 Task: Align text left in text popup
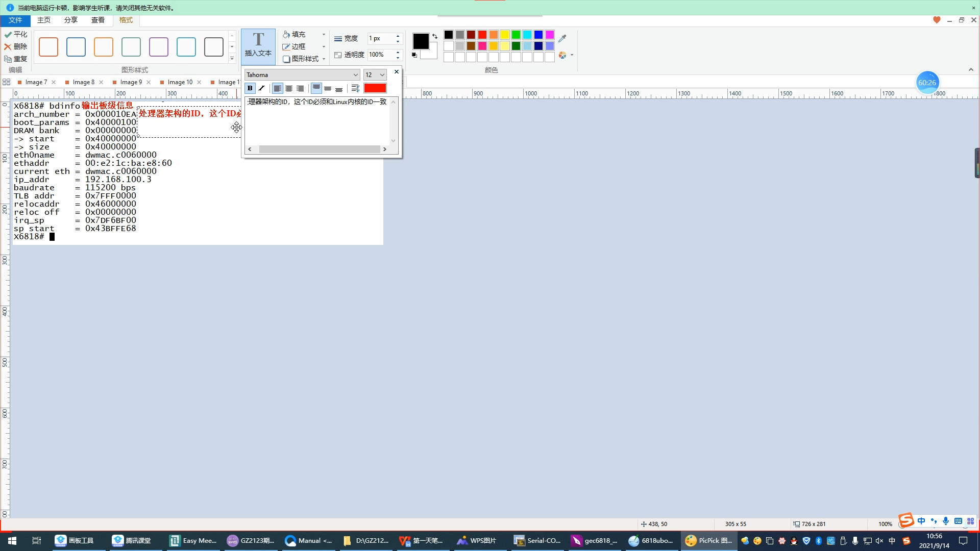[x=277, y=88]
